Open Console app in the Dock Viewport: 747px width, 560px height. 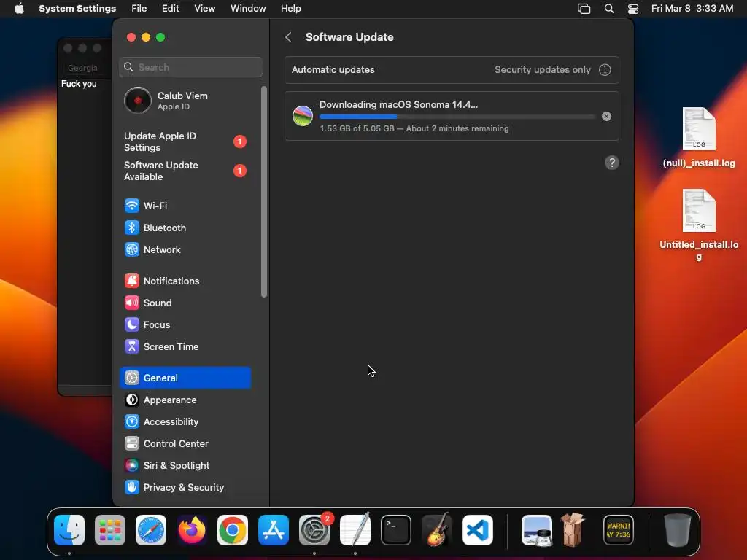point(619,530)
